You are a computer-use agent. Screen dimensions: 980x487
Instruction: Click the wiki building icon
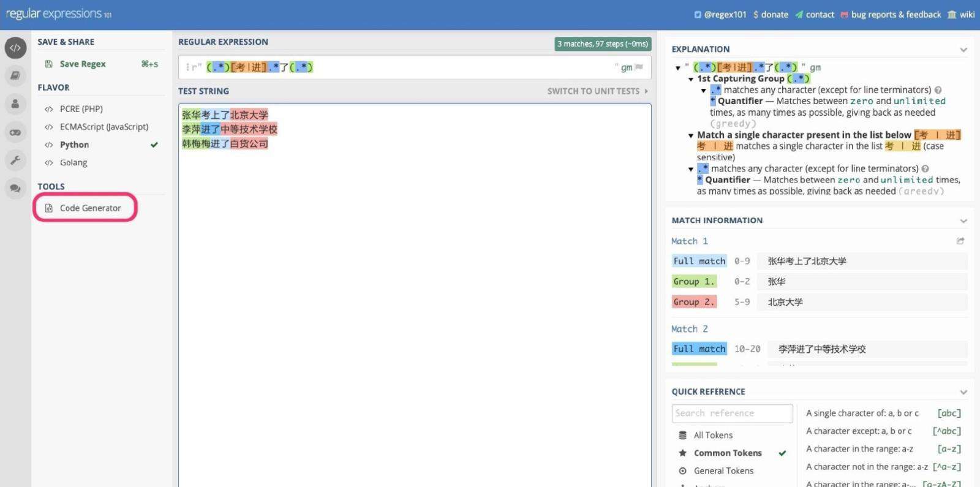coord(952,15)
